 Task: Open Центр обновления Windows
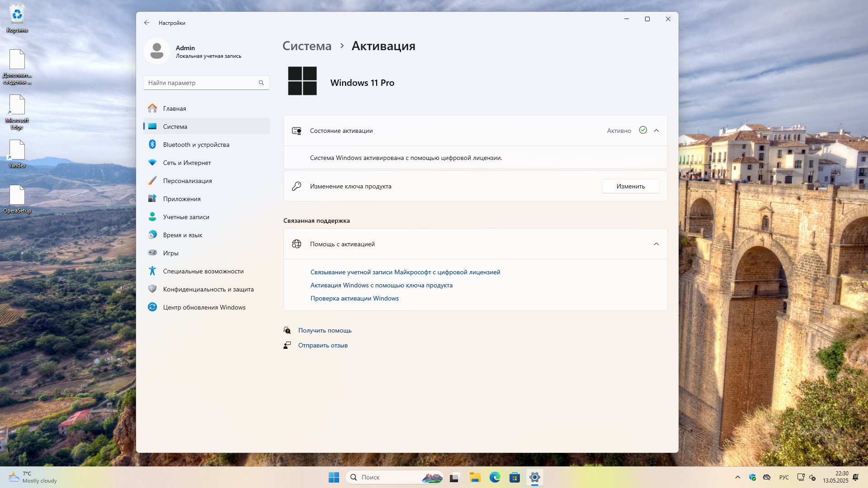pyautogui.click(x=204, y=307)
